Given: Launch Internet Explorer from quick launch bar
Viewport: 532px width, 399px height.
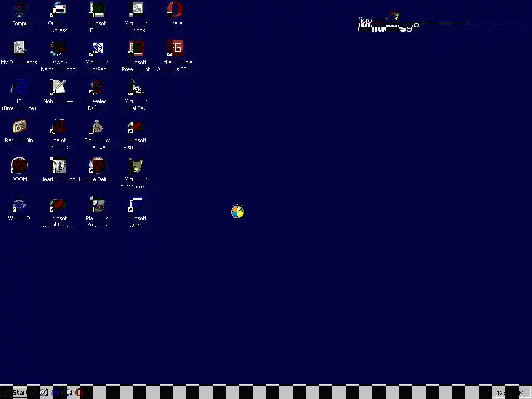Looking at the screenshot, I should point(55,393).
